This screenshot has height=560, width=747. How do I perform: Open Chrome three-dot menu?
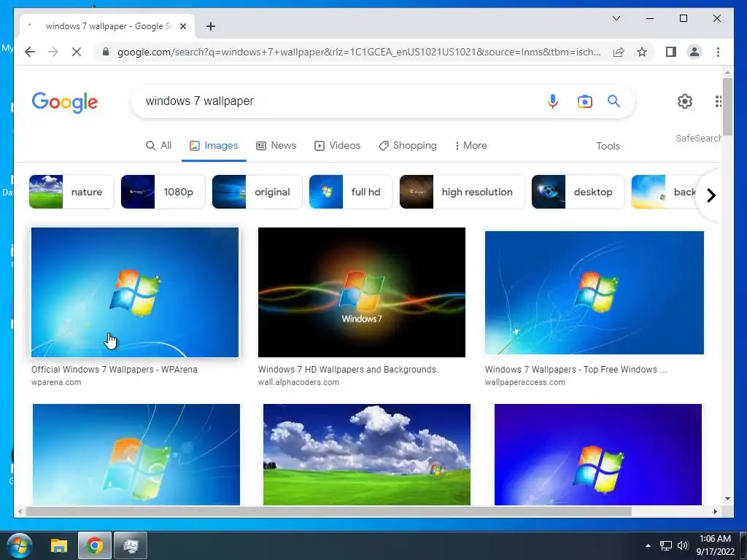tap(718, 52)
